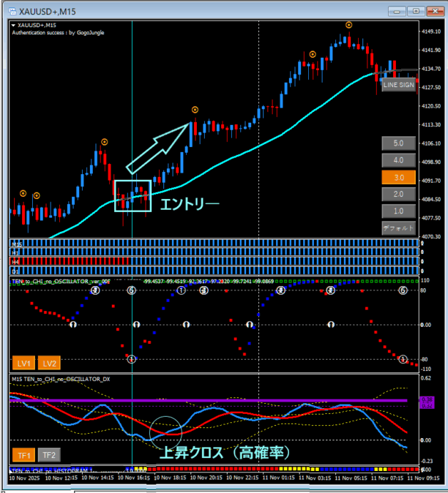Click the orange signal marker at the highest peak
The width and height of the screenshot is (448, 493).
349,25
